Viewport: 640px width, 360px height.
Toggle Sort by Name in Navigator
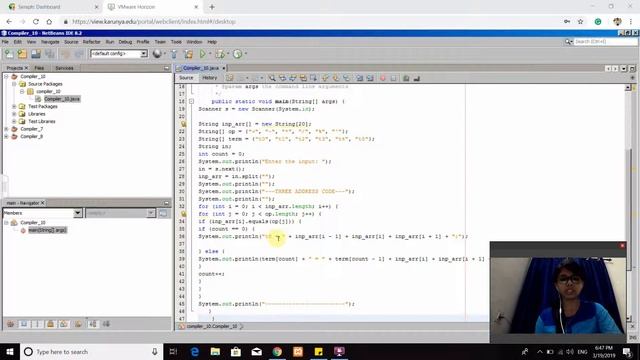93,324
